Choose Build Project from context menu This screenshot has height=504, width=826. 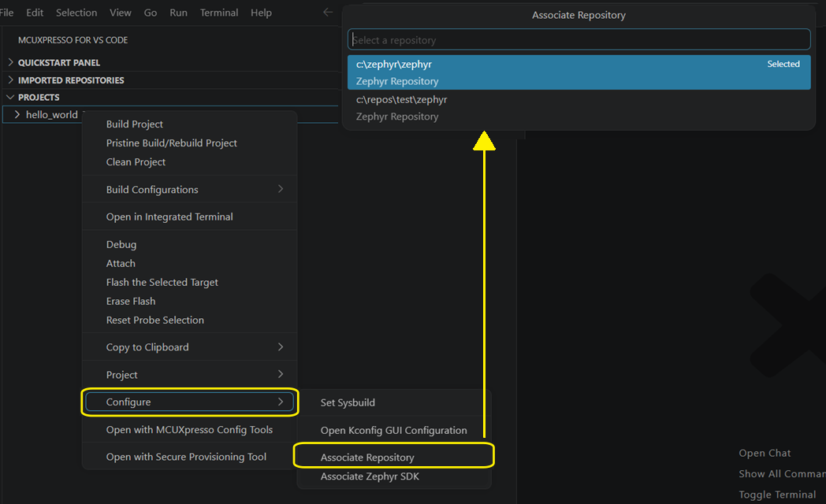tap(190, 124)
